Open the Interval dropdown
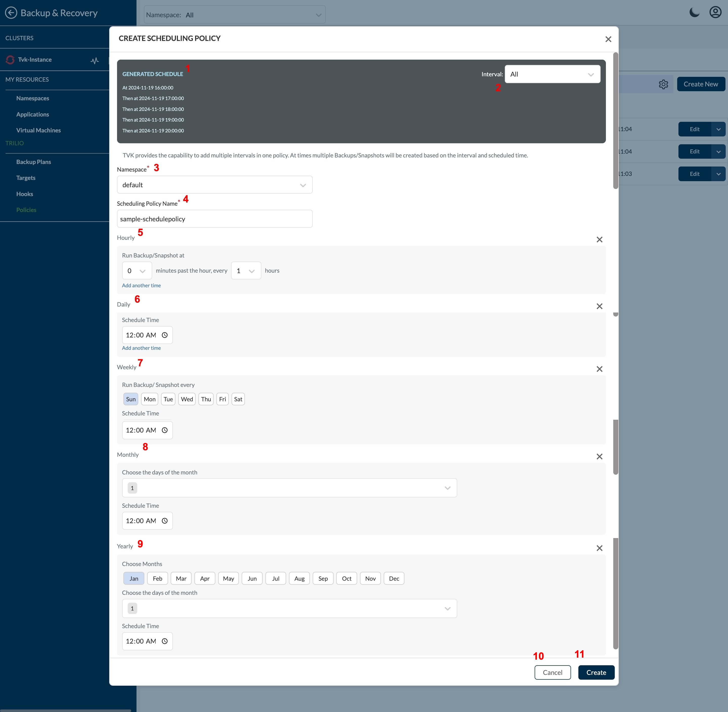Screen dimensions: 728x712 tap(552, 74)
